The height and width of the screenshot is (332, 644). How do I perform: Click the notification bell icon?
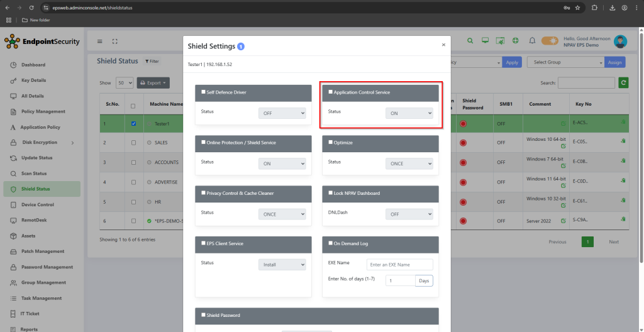tap(532, 41)
